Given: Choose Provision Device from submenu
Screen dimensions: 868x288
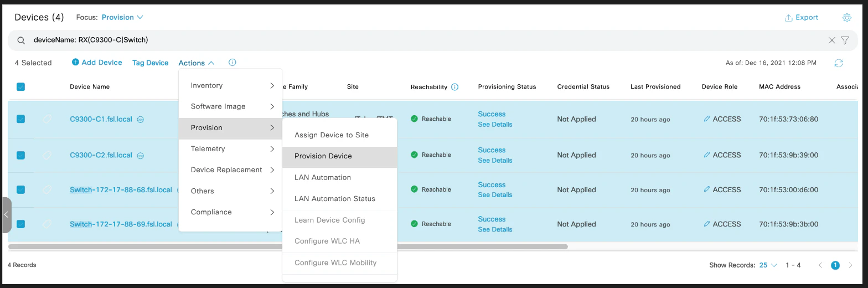Looking at the screenshot, I should [339, 157].
